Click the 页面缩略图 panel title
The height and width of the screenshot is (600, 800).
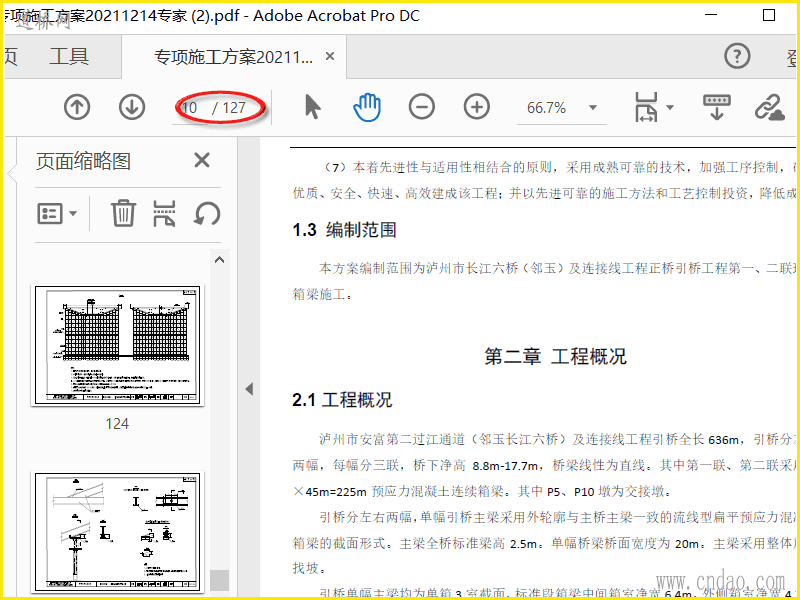83,161
